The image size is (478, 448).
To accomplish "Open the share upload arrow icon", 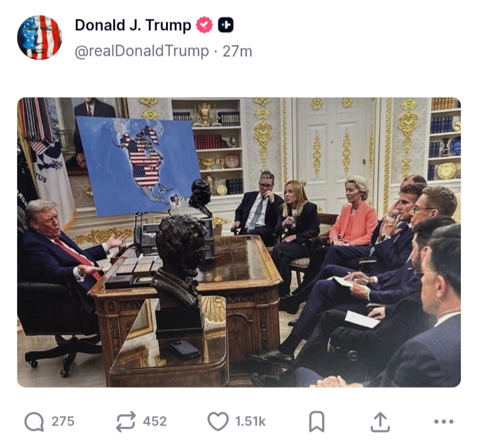I will 380,422.
